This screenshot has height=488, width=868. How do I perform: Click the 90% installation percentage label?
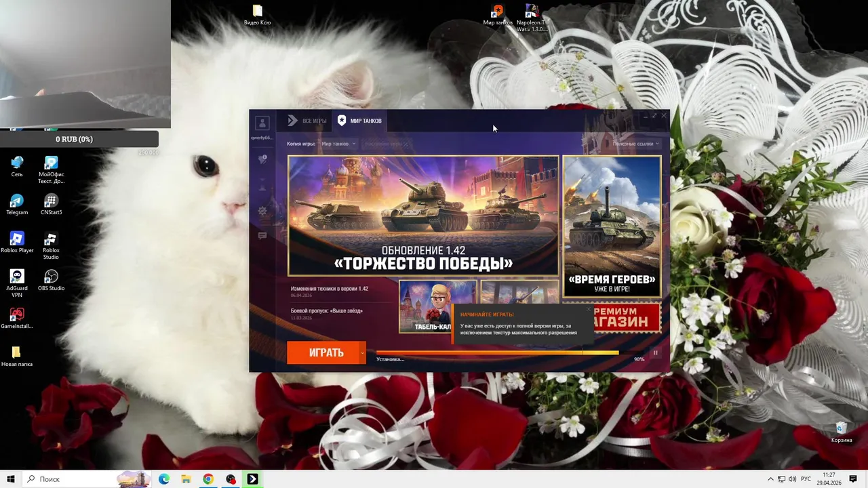click(x=639, y=359)
